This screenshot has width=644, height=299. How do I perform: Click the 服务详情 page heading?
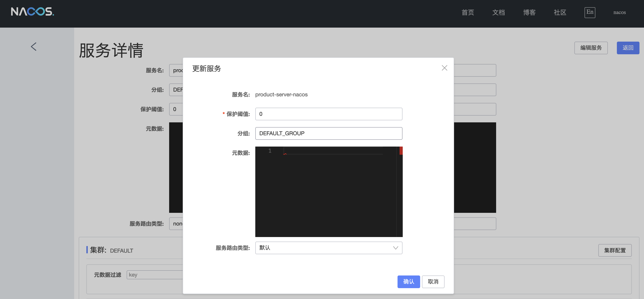[111, 50]
